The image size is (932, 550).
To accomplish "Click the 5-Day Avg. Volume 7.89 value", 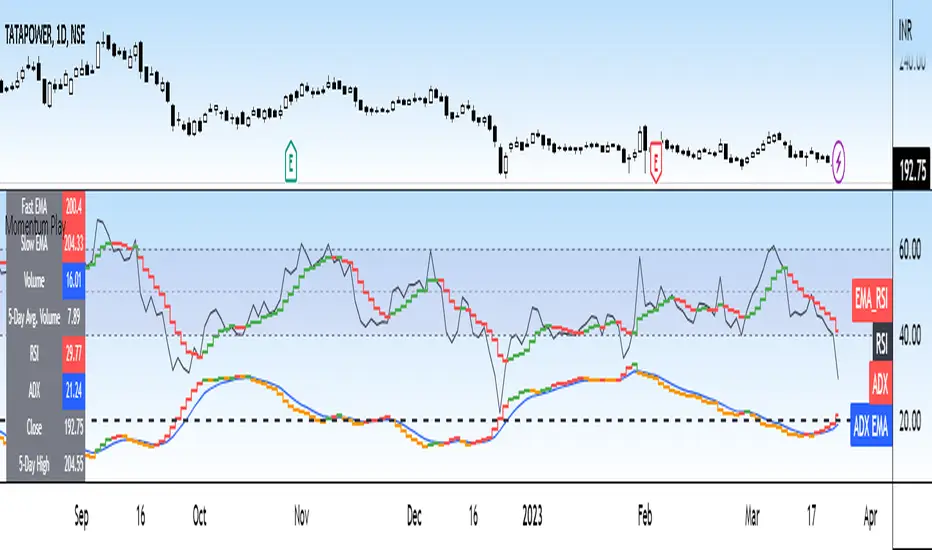I will pyautogui.click(x=74, y=317).
